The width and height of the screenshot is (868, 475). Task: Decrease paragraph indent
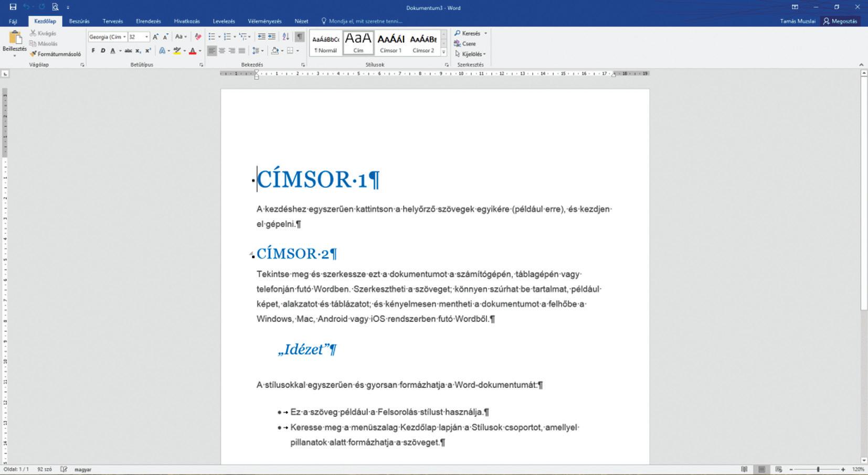pos(261,37)
